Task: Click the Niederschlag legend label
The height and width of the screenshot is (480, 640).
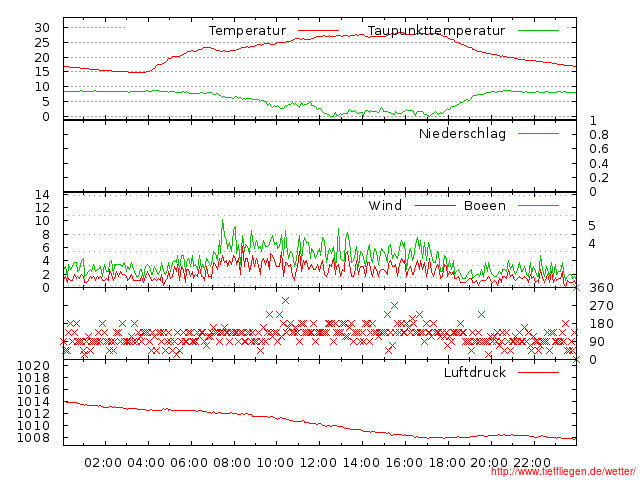Action: pos(462,134)
